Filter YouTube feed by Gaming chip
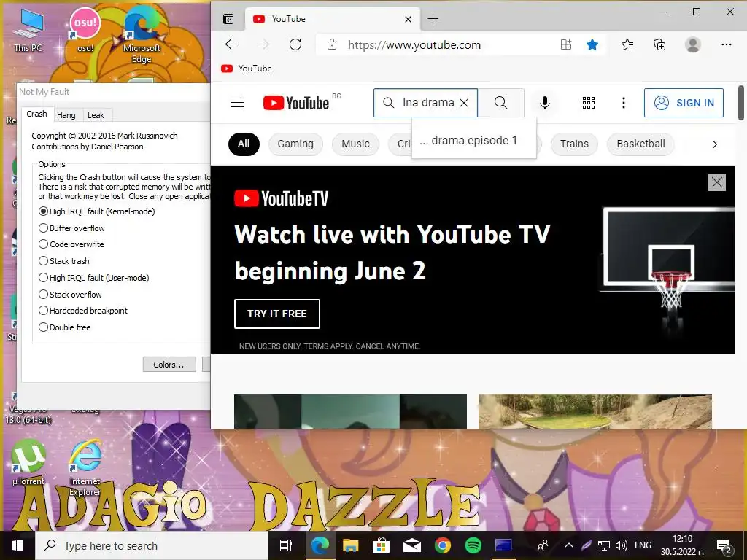The image size is (747, 560). [x=295, y=144]
